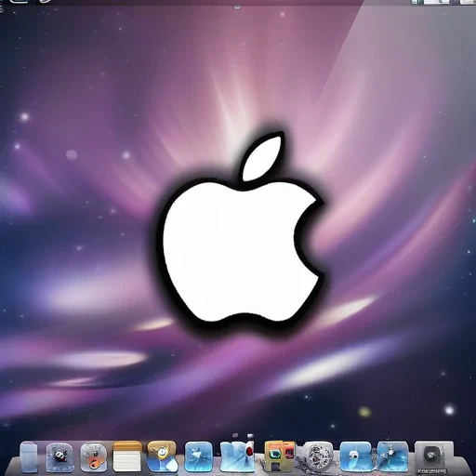The width and height of the screenshot is (476, 476).
Task: Open the blue-gray icon left of orange-shape icon
Action: [59, 457]
